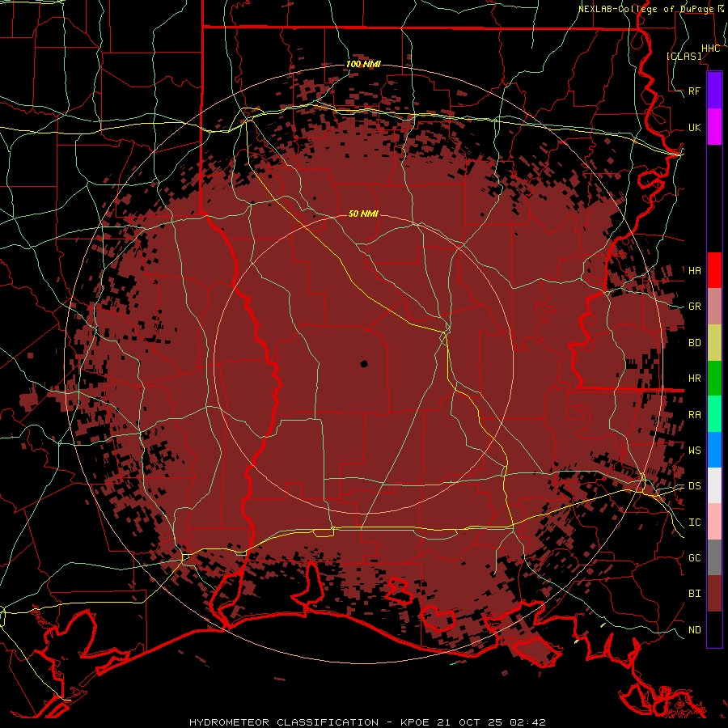Click the HR green legend swatch
728x728 pixels.
[x=714, y=378]
